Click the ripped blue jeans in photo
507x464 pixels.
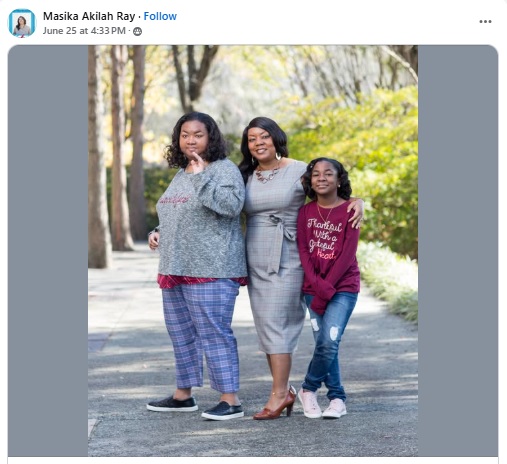point(328,345)
